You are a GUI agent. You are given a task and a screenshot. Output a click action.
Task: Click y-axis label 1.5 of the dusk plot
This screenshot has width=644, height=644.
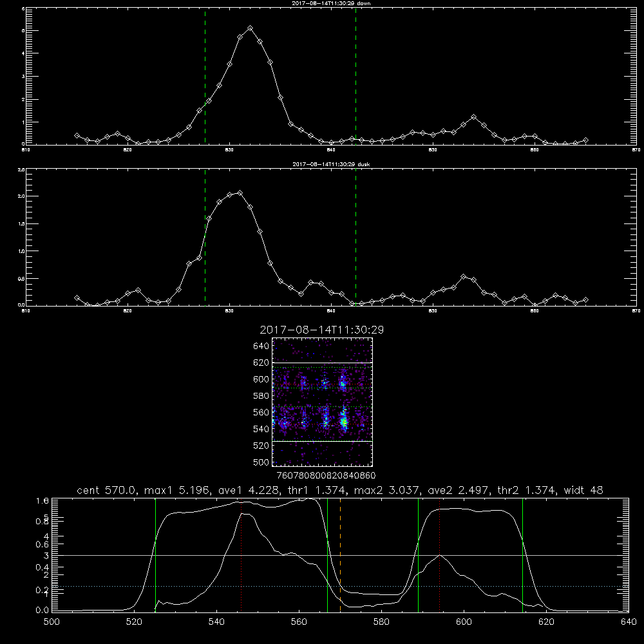pos(22,224)
